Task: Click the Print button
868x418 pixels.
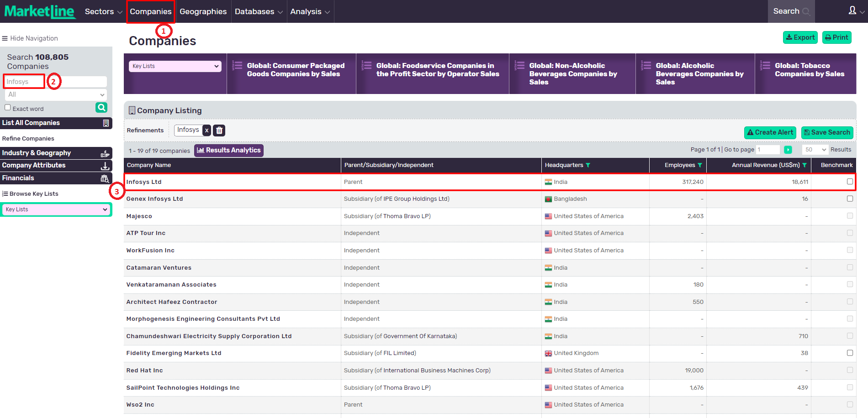Action: [837, 37]
